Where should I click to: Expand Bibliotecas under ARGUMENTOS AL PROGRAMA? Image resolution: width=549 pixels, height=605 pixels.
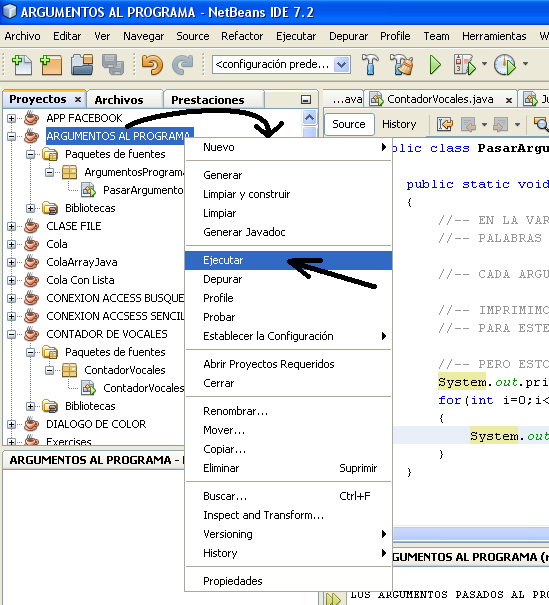coord(30,208)
